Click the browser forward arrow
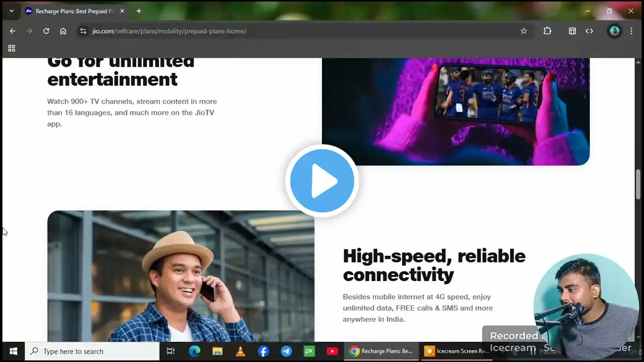The width and height of the screenshot is (644, 362). click(29, 31)
